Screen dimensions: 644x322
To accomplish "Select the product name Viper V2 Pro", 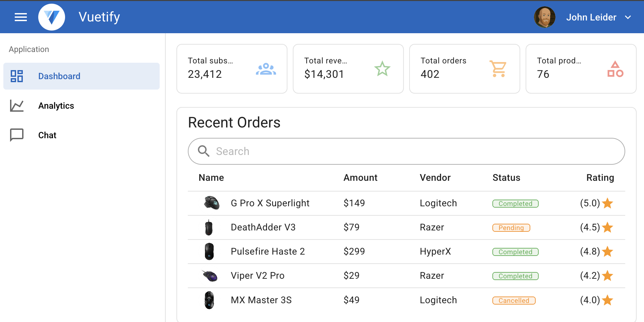I will 258,276.
